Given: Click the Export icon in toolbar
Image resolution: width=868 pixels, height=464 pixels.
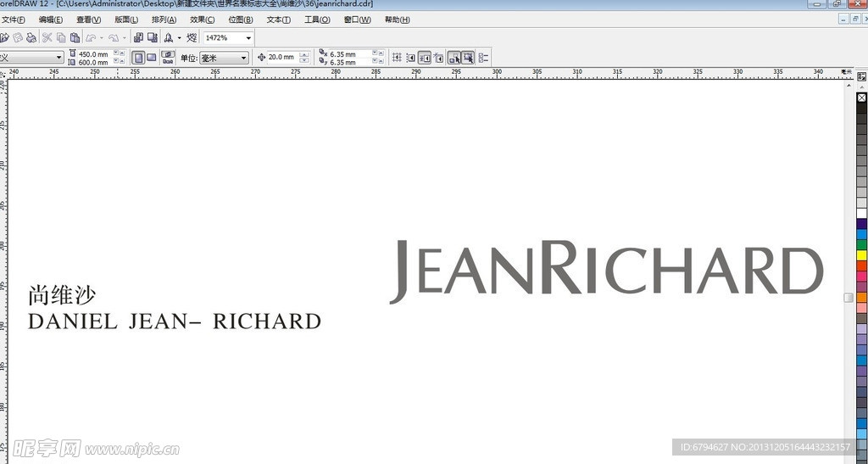Looking at the screenshot, I should pos(153,37).
